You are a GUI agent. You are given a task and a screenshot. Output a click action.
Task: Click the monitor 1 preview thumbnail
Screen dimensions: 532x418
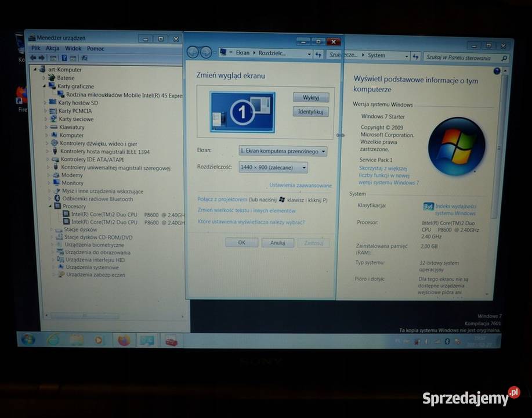point(243,111)
